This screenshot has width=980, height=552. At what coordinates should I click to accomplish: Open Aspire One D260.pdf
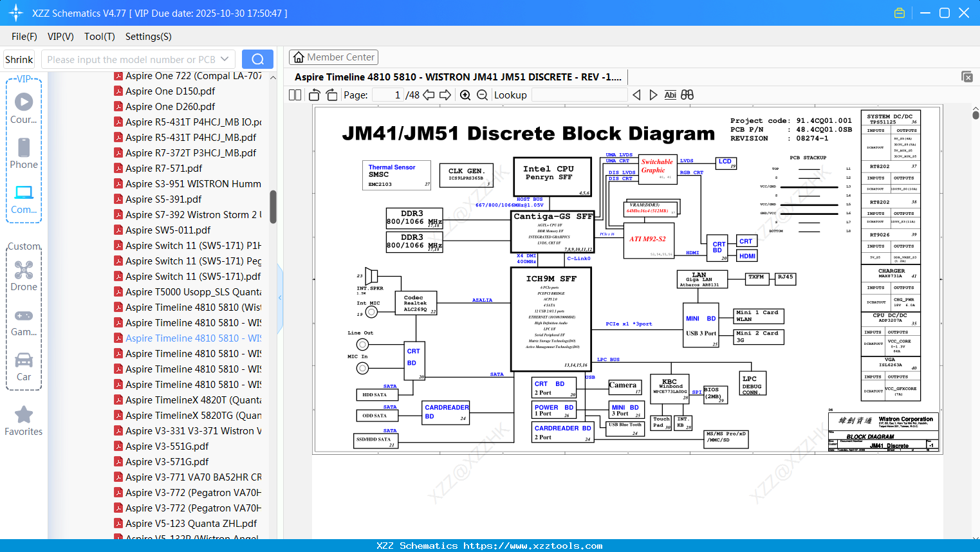pos(171,107)
